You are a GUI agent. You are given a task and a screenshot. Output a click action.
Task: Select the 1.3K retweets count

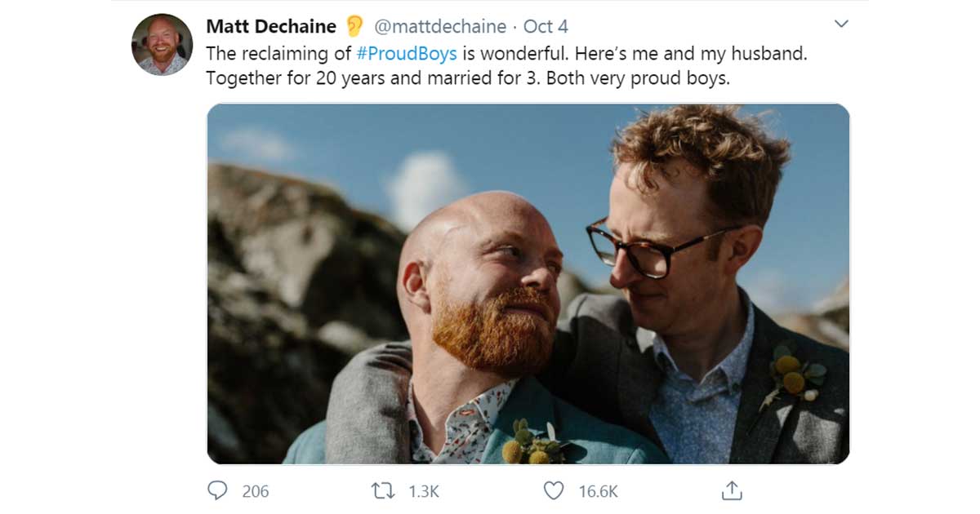click(424, 491)
